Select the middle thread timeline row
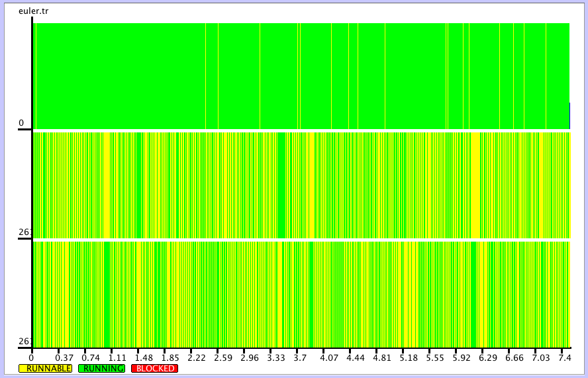Screen dimensions: 588x378 pyautogui.click(x=301, y=185)
